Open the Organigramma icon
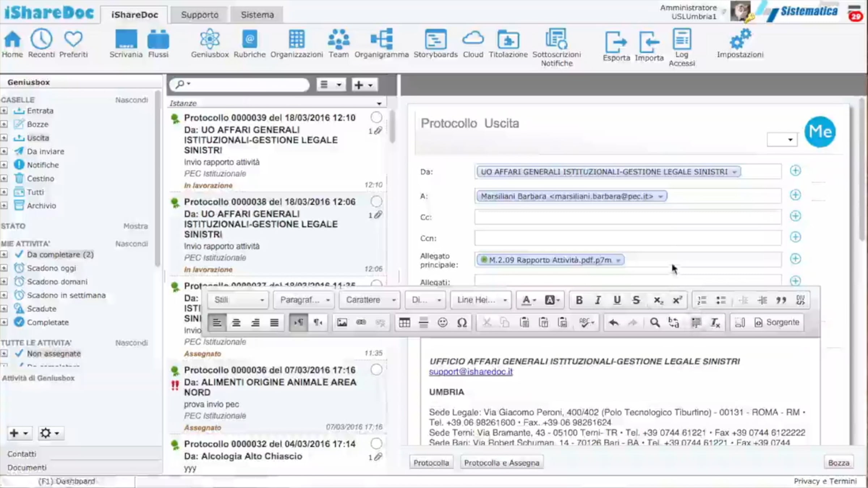Screen dimensions: 868x488 coord(382,39)
